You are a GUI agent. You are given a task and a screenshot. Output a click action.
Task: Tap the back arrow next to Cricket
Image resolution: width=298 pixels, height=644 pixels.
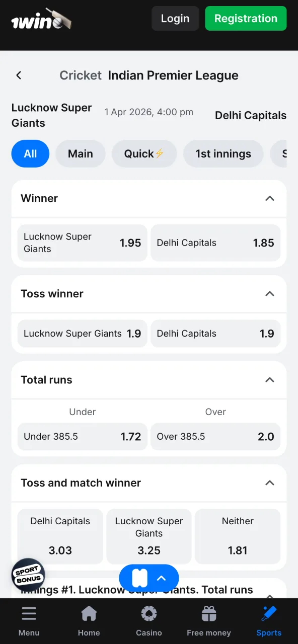[19, 75]
